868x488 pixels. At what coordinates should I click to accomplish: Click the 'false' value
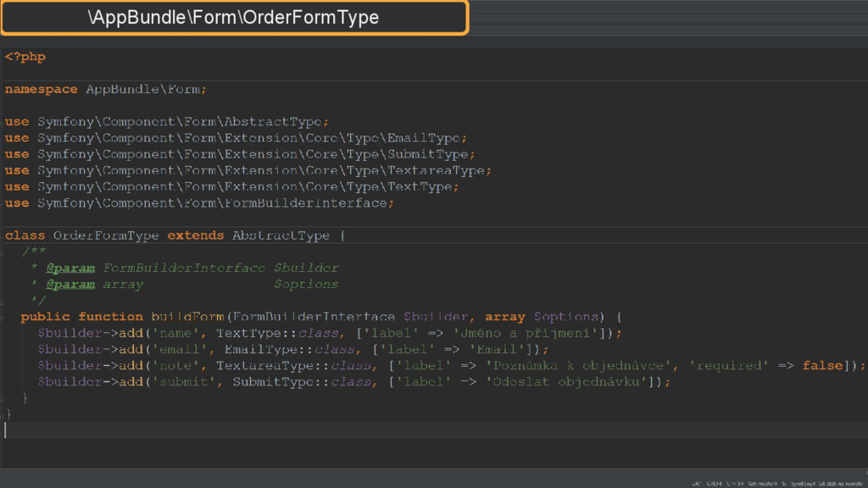pos(822,366)
